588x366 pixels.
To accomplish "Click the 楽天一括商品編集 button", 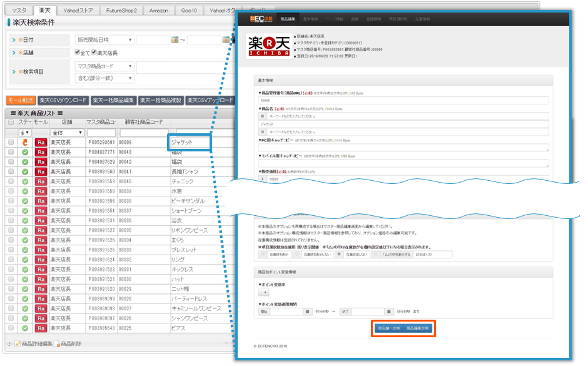I will [x=113, y=101].
